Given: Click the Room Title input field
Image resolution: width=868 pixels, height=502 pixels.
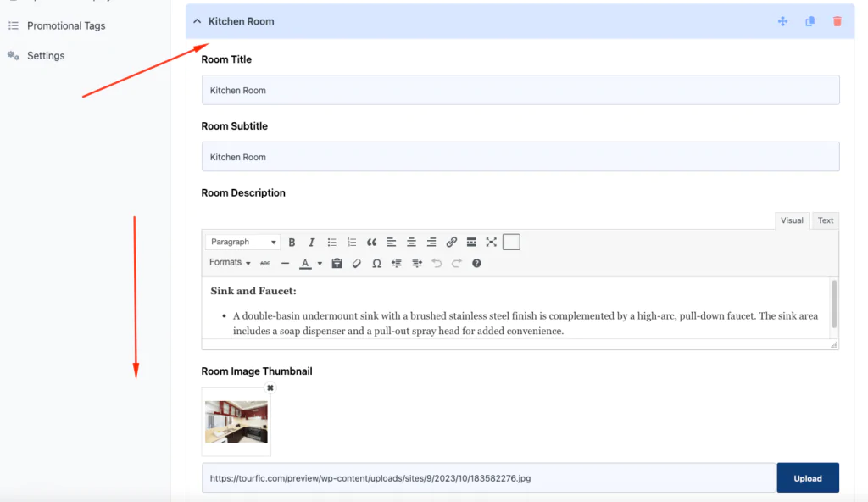Looking at the screenshot, I should (520, 90).
